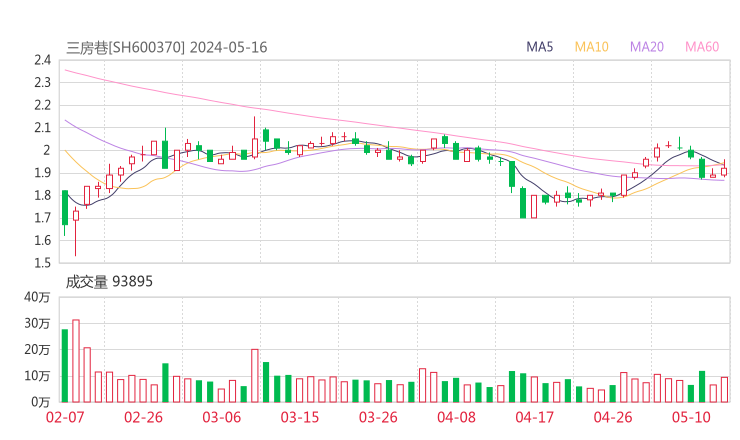The image size is (740, 440).
Task: Click the 30万 volume axis label
Action: [x=37, y=323]
